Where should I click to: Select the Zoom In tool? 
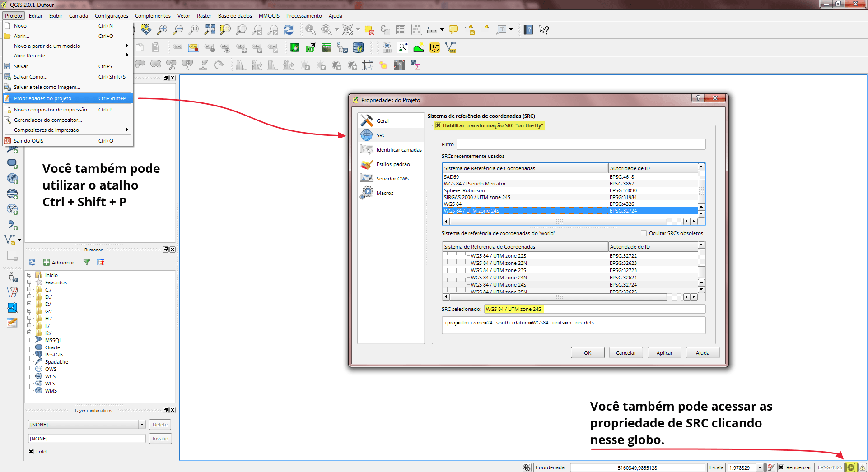162,29
